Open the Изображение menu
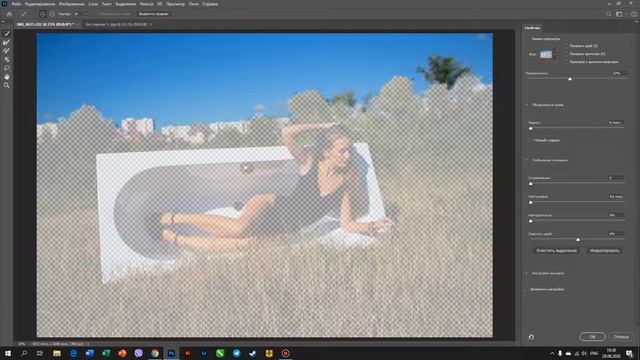 tap(72, 4)
